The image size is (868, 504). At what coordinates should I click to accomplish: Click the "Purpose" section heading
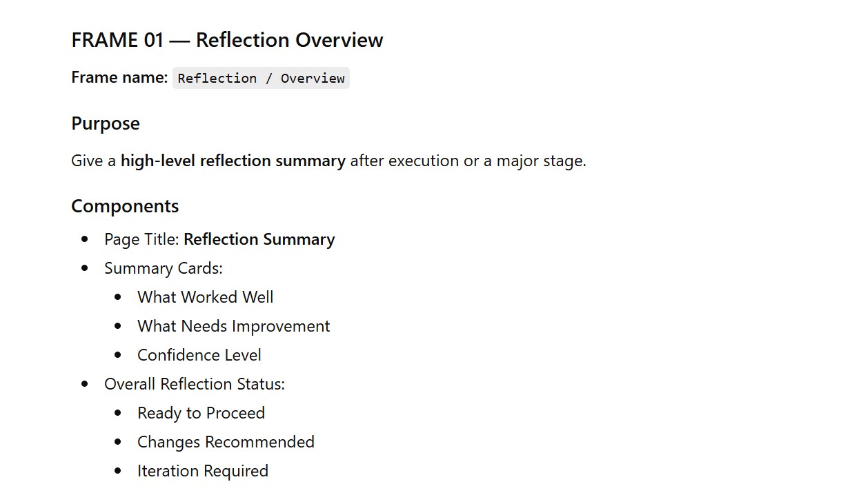(x=105, y=123)
